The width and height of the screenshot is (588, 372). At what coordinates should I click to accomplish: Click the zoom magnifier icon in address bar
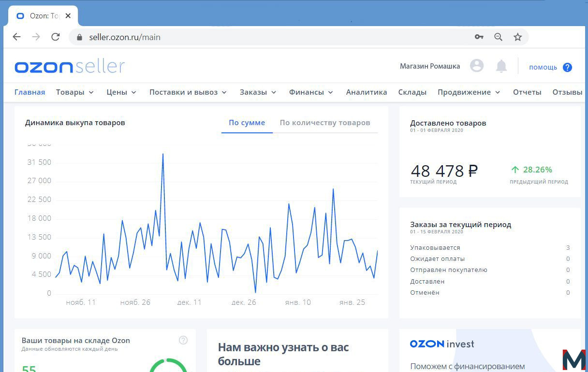[x=499, y=37]
